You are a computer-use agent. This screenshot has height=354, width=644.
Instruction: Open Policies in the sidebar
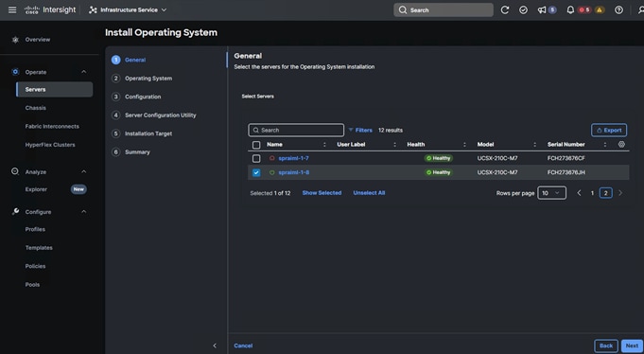pos(35,266)
